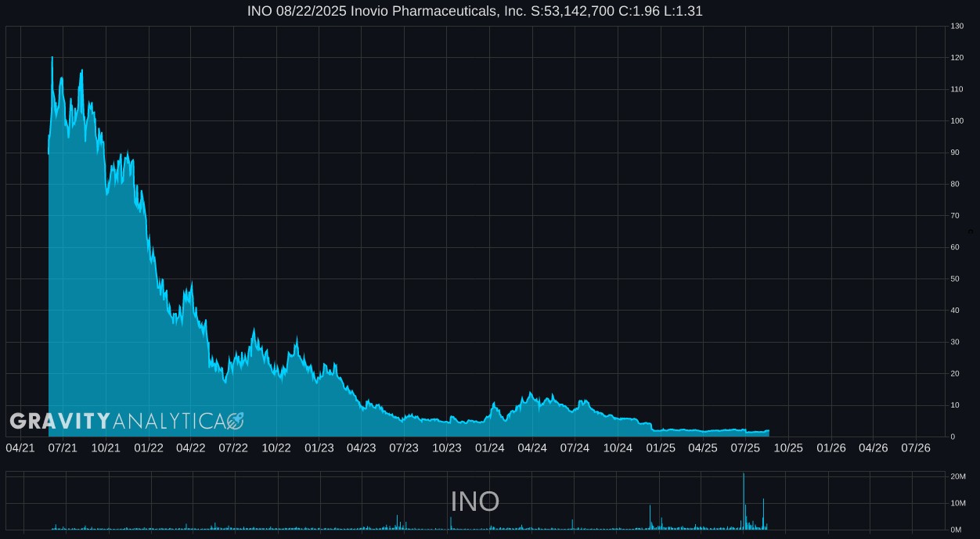Select the 10/25 date label
980x539 pixels.
pos(788,447)
